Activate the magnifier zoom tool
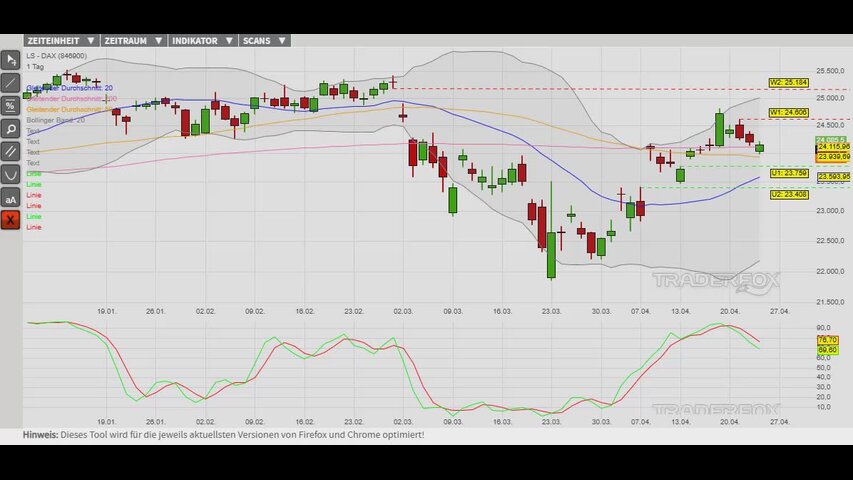Image resolution: width=853 pixels, height=480 pixels. tap(11, 128)
